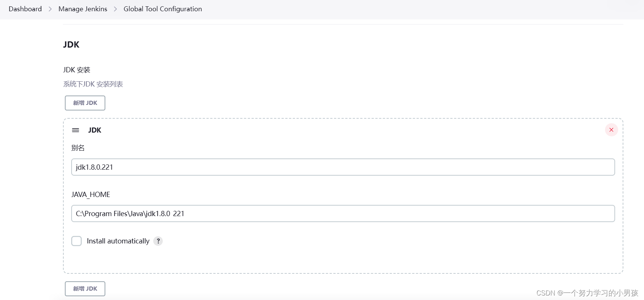This screenshot has height=300, width=644.
Task: Open Manage Jenkins from the breadcrumb
Action: pyautogui.click(x=82, y=9)
